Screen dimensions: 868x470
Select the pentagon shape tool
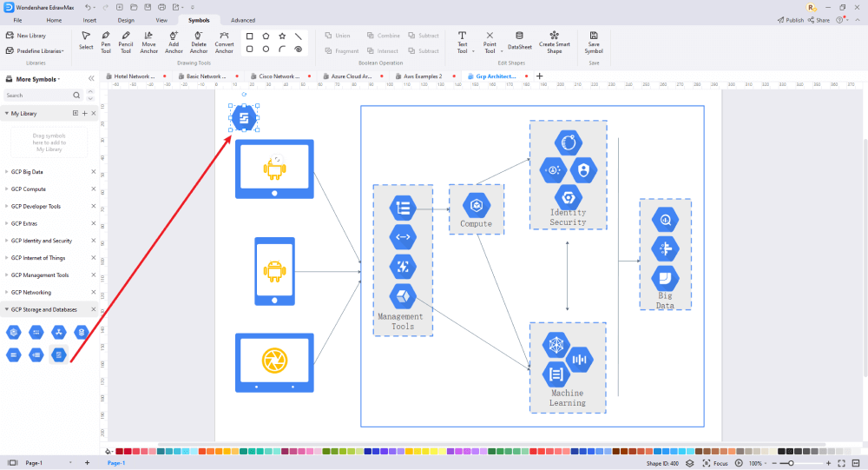pos(266,36)
